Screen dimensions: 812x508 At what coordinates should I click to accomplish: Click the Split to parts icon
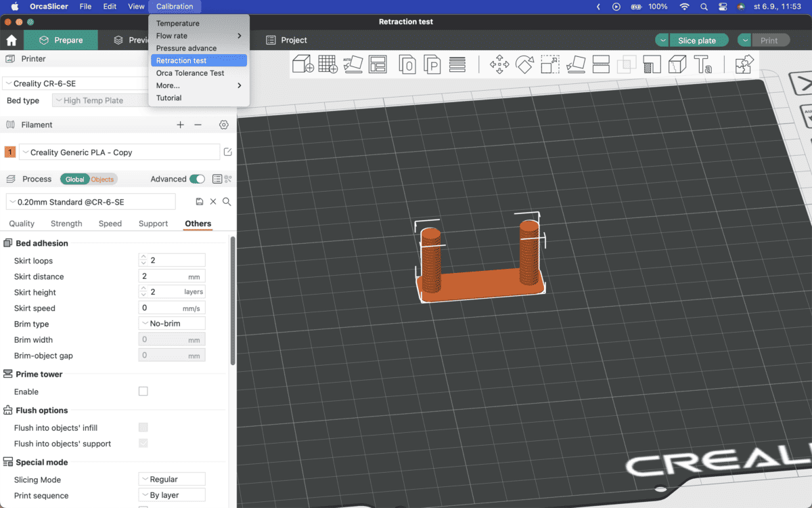[432, 64]
